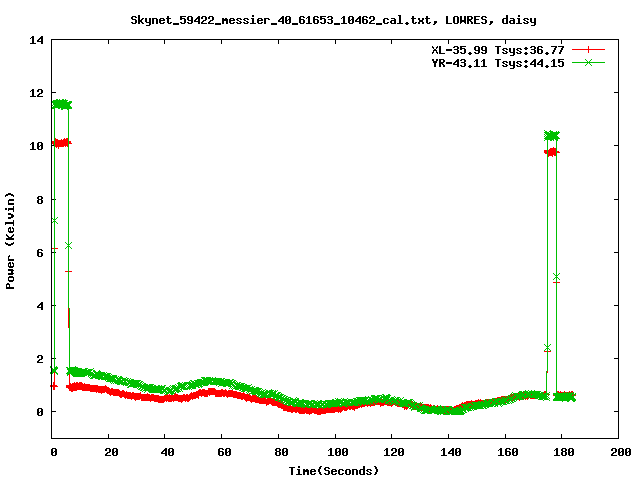Click x-axis tick label 180
This screenshot has height=480, width=640.
[564, 452]
